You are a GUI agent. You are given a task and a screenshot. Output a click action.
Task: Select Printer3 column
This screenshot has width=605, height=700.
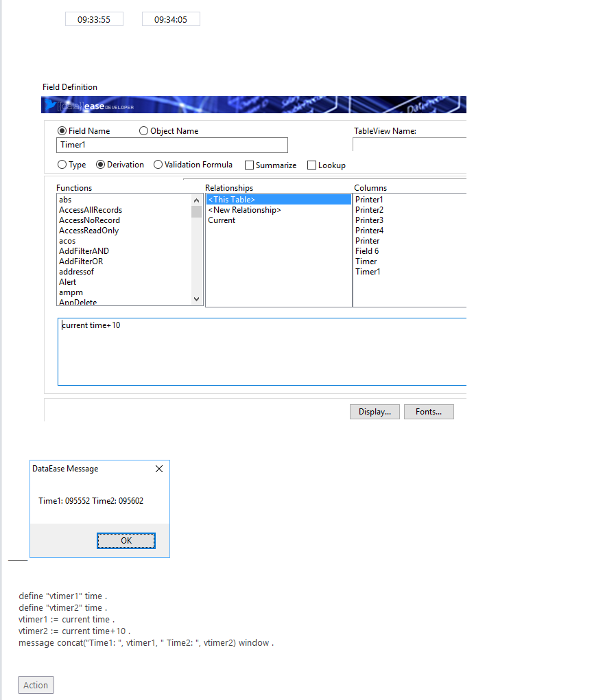(x=369, y=220)
